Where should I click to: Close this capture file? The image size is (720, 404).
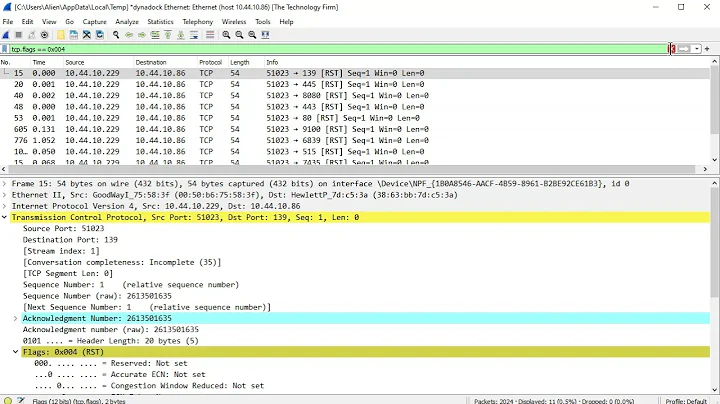(86, 35)
